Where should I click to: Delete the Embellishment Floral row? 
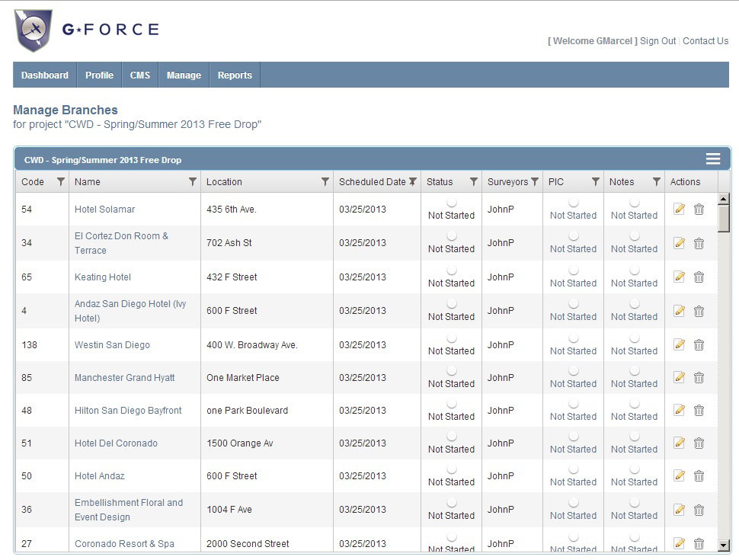click(699, 510)
